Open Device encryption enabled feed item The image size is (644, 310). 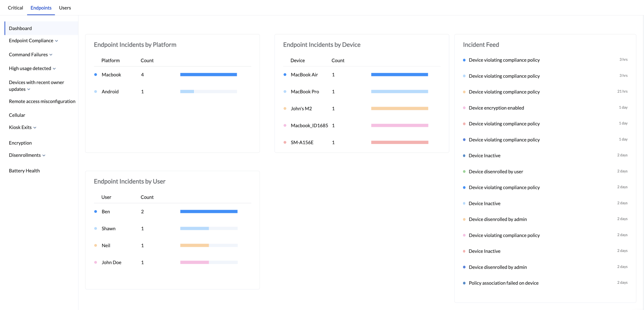click(496, 108)
